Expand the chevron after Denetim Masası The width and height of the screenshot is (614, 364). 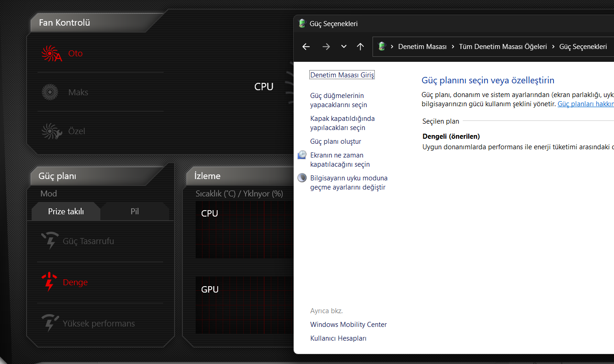(x=453, y=47)
